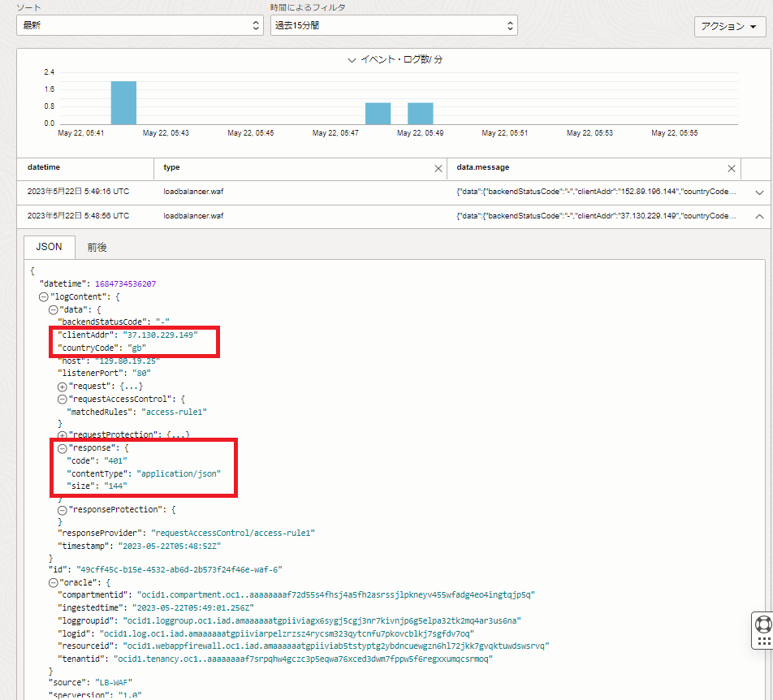This screenshot has width=773, height=700.
Task: Collapse the "response" JSON node
Action: click(62, 448)
